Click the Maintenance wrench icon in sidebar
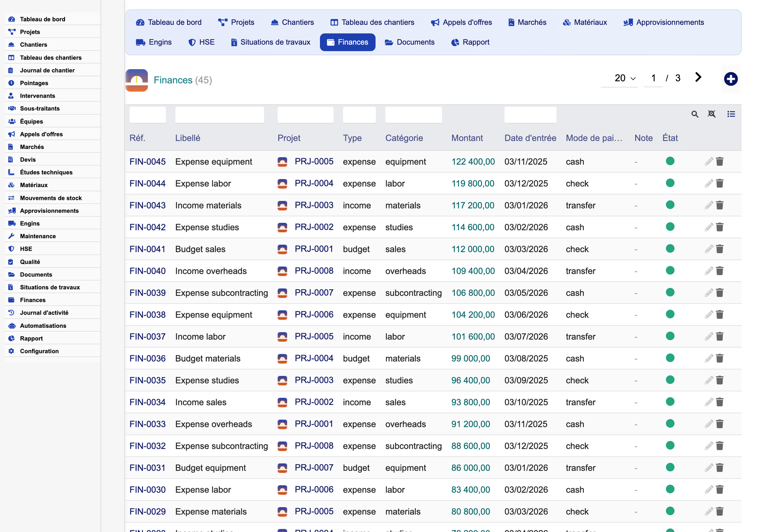 [x=11, y=236]
